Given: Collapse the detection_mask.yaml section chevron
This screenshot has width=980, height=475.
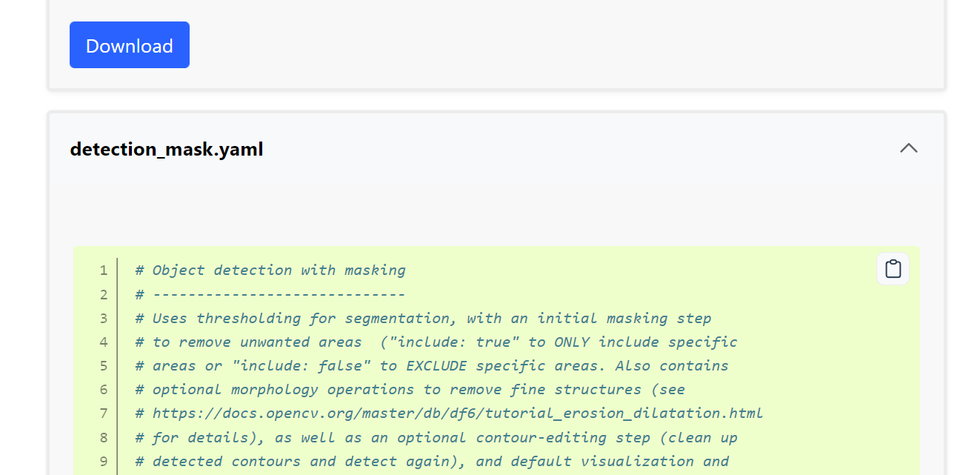Looking at the screenshot, I should (x=908, y=148).
